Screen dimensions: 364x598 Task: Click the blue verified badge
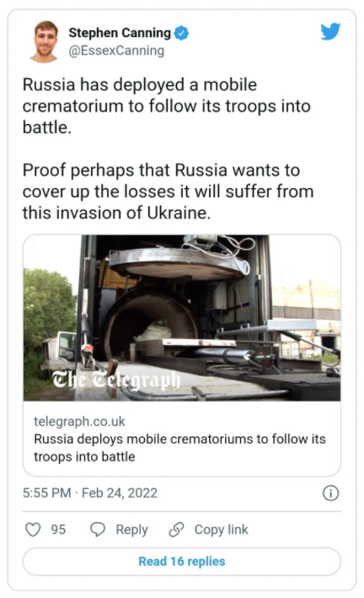[x=181, y=33]
